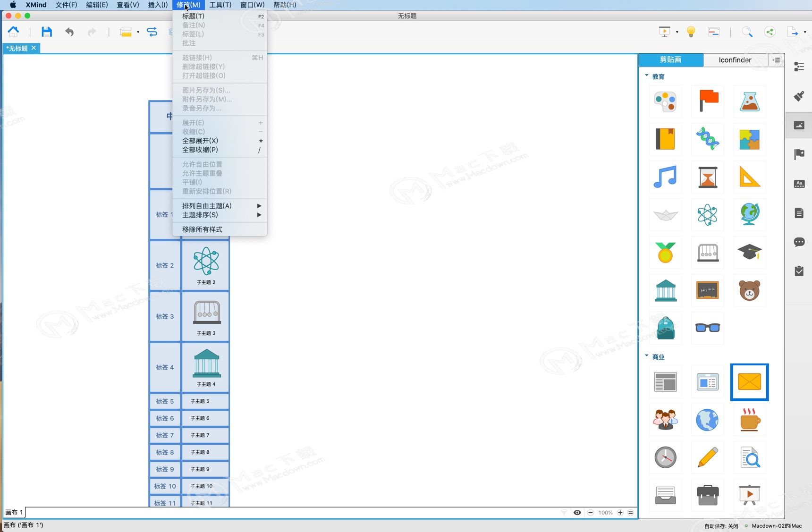812x532 pixels.
Task: Add a relationship using the toolbar icon
Action: pyautogui.click(x=152, y=32)
